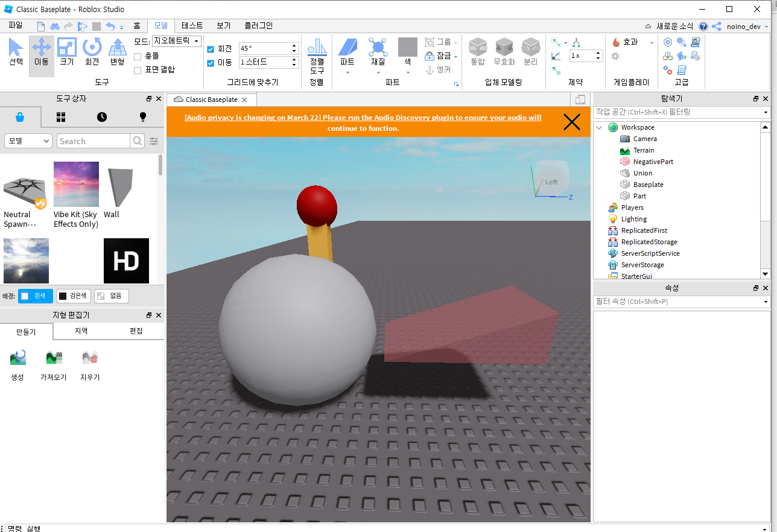Close the Classic Baseplate document tab
Screen dimensions: 777x532
244,100
